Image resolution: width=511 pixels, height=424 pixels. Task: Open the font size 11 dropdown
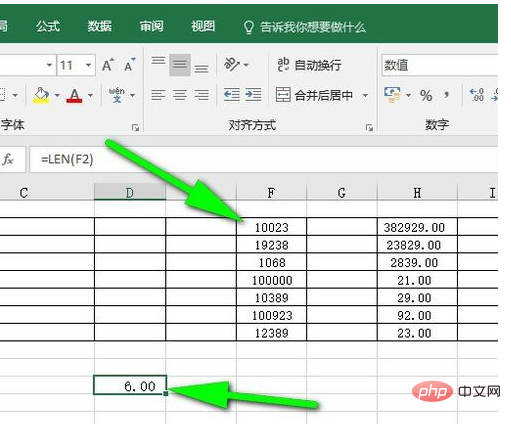point(88,65)
